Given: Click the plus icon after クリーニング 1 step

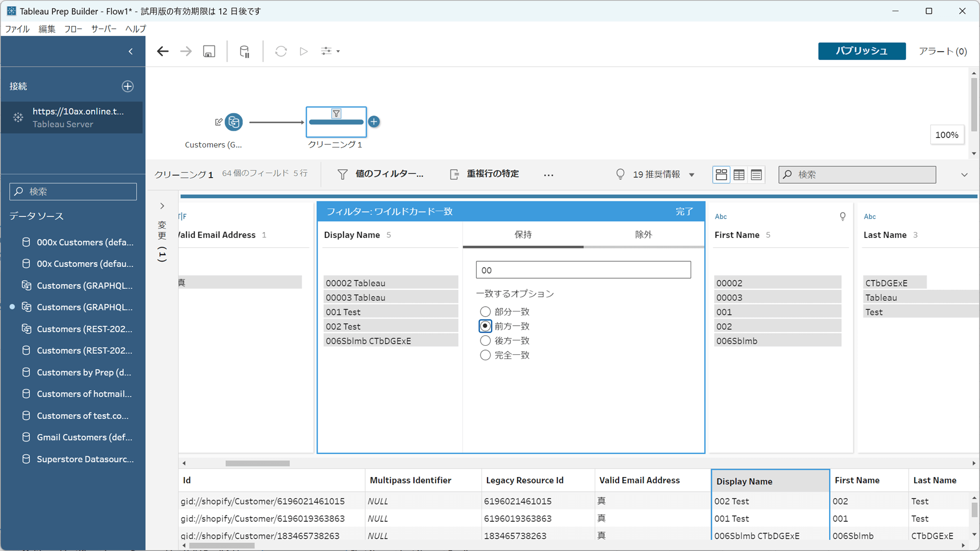Looking at the screenshot, I should [374, 122].
